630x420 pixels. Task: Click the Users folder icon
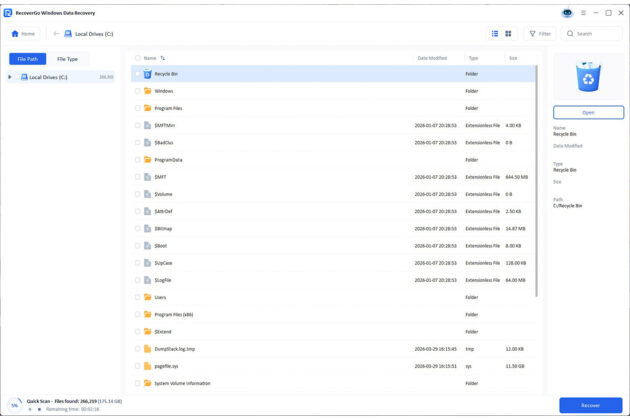pyautogui.click(x=147, y=297)
